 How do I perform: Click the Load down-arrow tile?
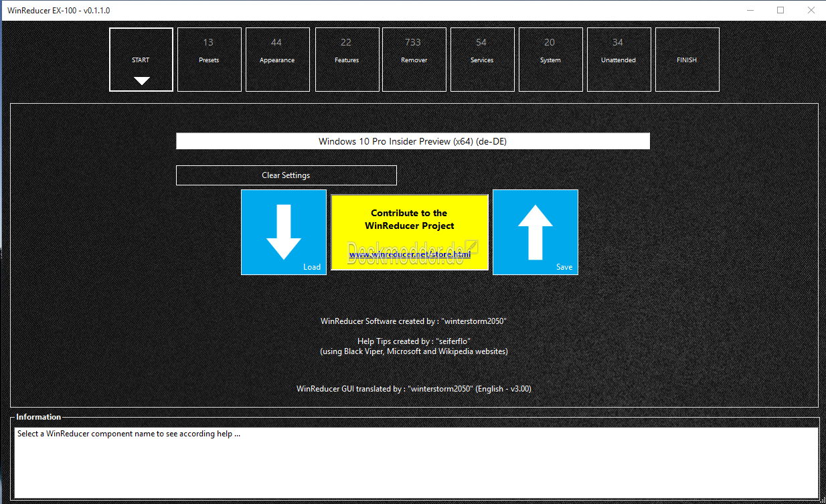click(x=284, y=232)
